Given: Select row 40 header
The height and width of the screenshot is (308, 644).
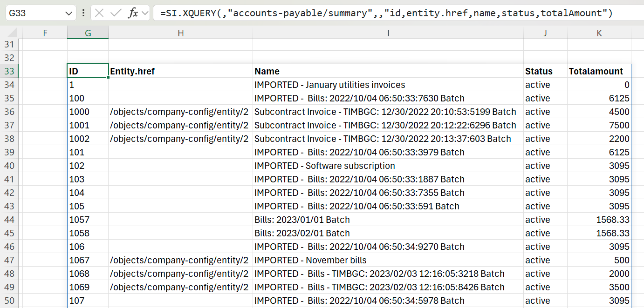Looking at the screenshot, I should pyautogui.click(x=9, y=166).
